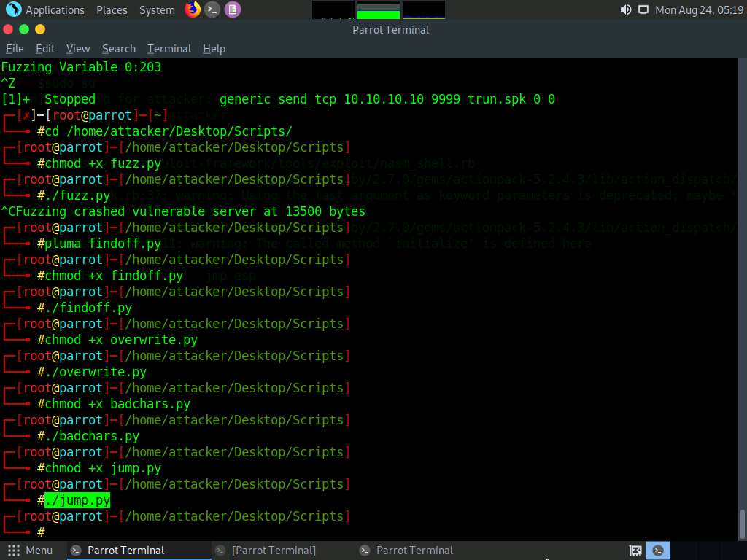Viewport: 747px width, 560px height.
Task: Click the 'pluma findoff.py' command
Action: 103,244
